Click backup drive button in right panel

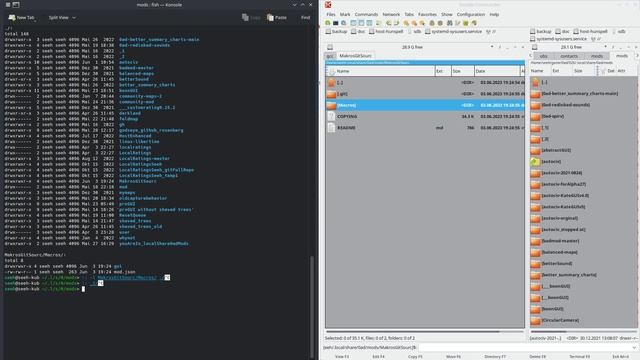tap(541, 31)
